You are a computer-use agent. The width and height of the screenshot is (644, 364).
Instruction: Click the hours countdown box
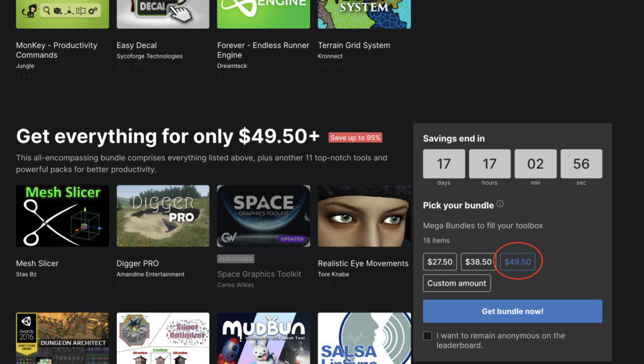click(x=489, y=163)
